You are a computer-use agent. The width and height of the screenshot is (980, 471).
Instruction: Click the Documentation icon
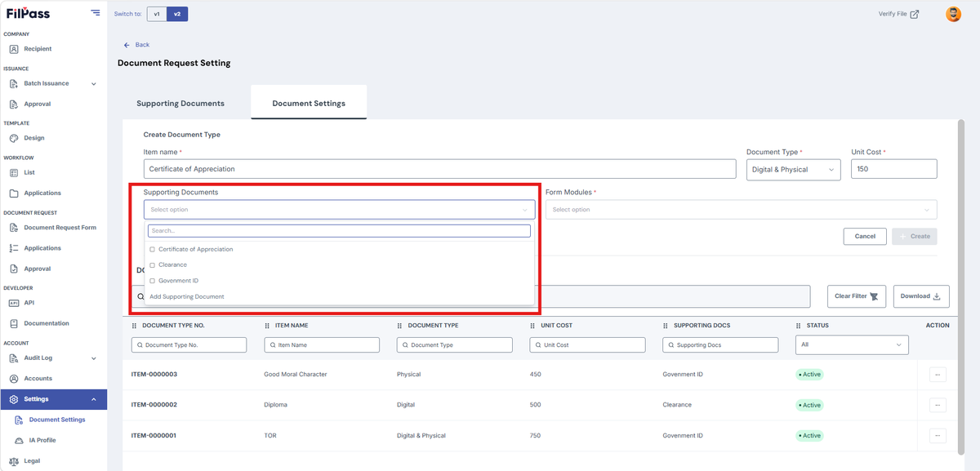(14, 323)
